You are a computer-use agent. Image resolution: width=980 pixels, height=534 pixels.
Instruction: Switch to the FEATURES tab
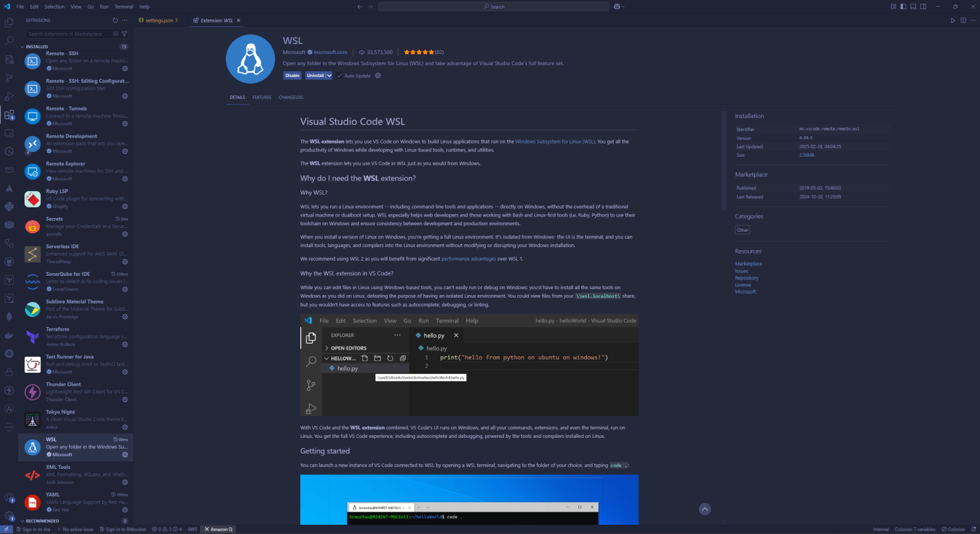tap(261, 97)
